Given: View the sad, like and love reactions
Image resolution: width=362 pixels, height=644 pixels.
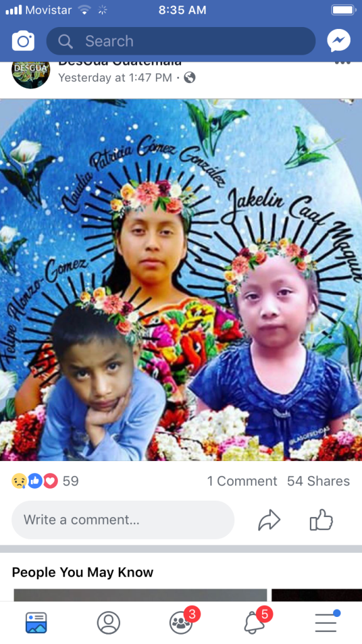Looking at the screenshot, I should coord(35,481).
